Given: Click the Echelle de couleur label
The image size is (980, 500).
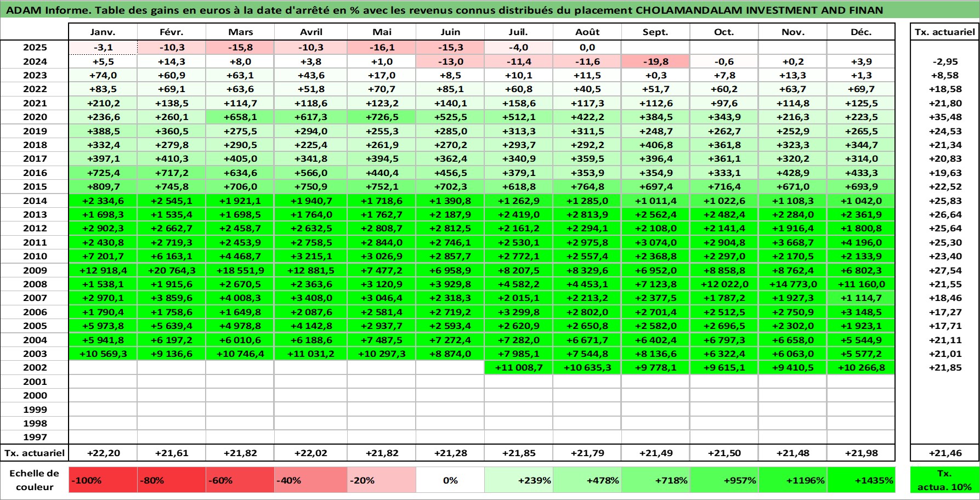Looking at the screenshot, I should 35,480.
